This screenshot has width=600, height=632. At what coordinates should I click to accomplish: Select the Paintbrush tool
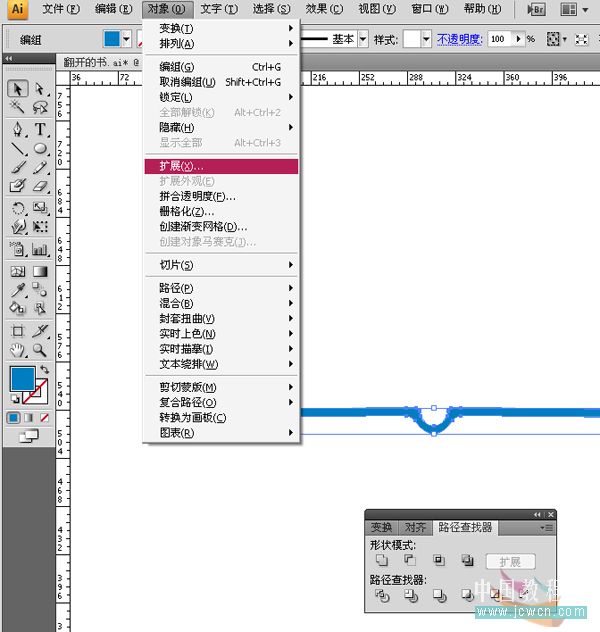tap(17, 167)
